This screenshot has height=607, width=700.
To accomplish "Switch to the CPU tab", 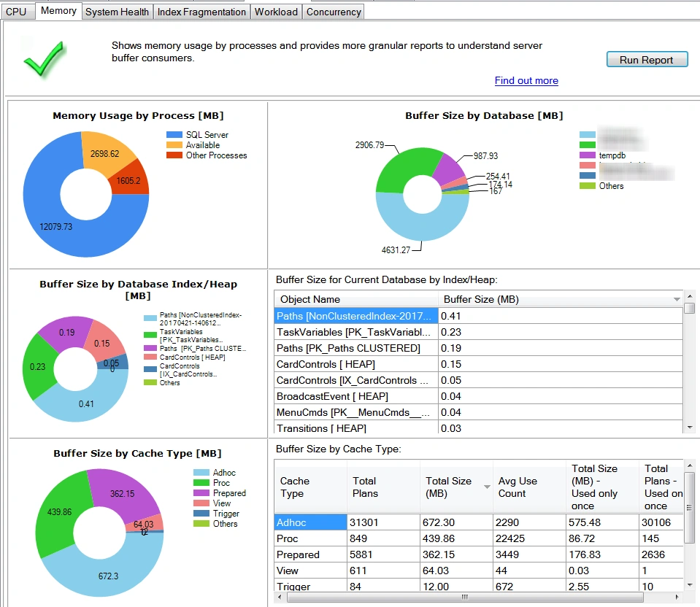I will [x=17, y=11].
